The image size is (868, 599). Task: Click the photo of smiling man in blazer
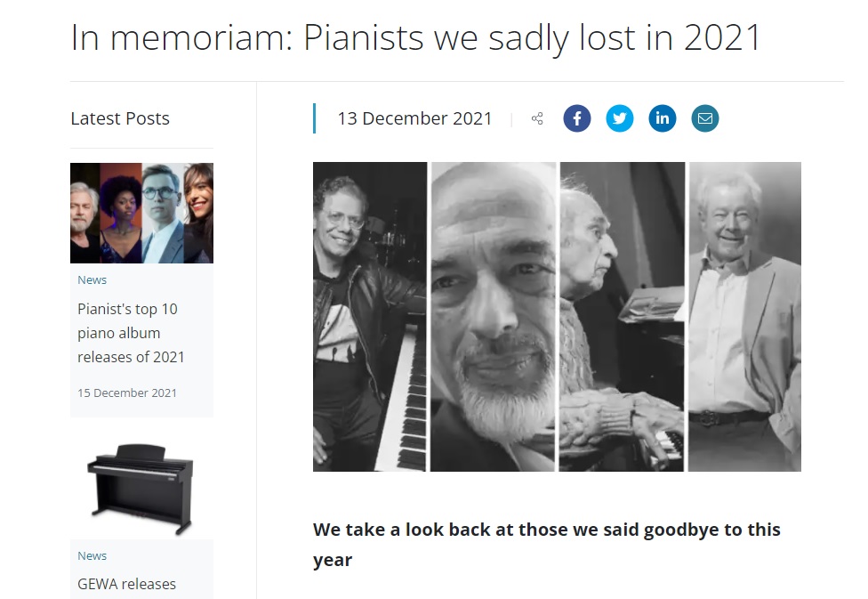(744, 317)
